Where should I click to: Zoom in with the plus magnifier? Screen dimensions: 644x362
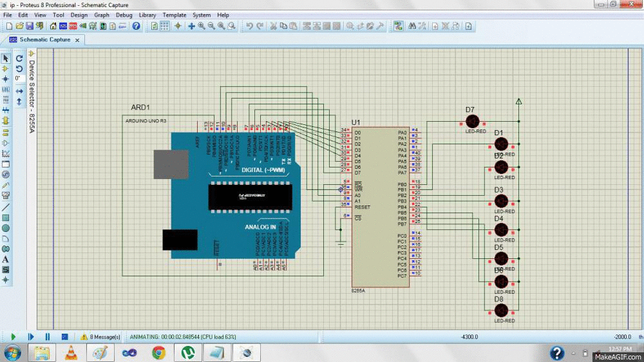click(x=201, y=26)
